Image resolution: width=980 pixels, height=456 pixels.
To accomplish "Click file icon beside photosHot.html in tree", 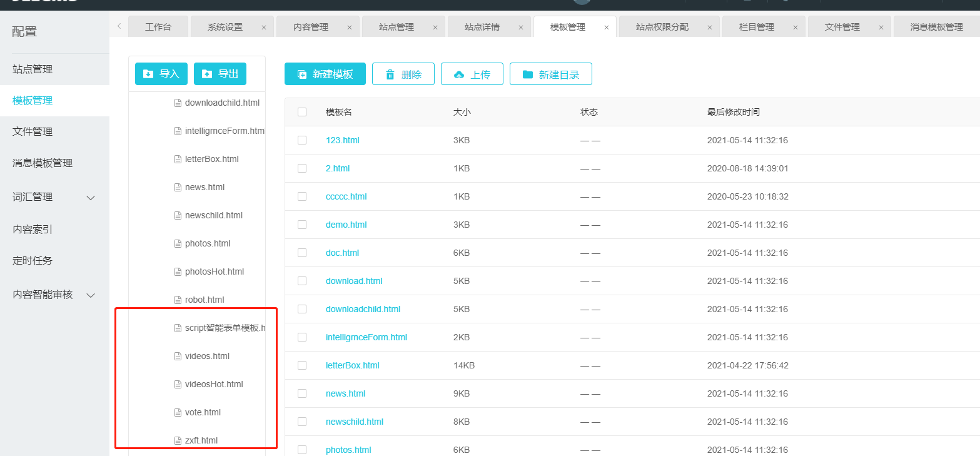I will tap(178, 271).
